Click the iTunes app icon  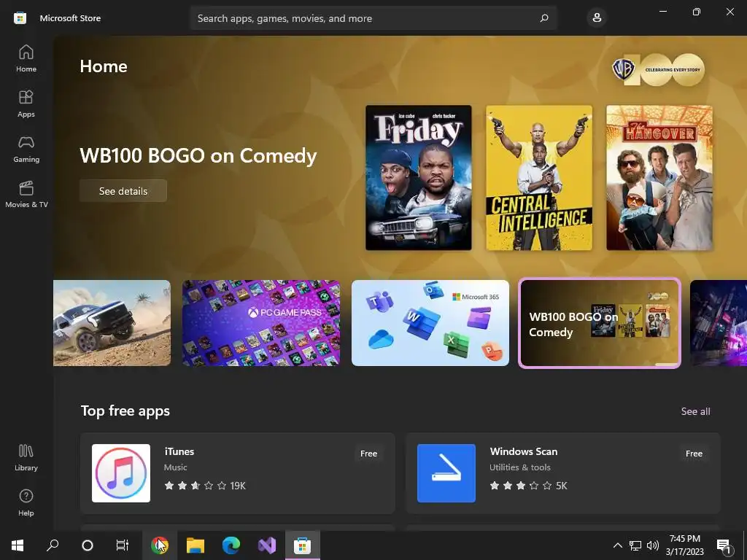point(121,472)
